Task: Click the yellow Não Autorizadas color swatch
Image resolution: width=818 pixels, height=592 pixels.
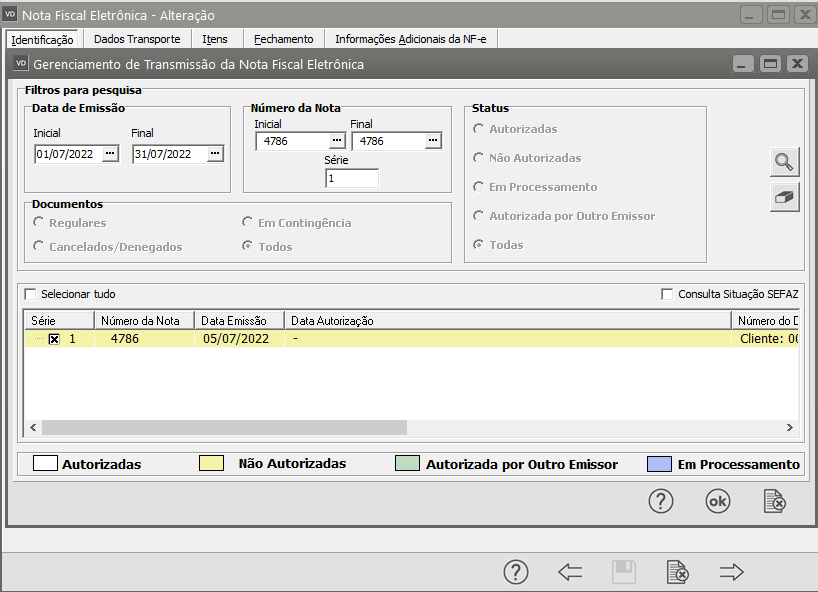Action: click(x=211, y=464)
